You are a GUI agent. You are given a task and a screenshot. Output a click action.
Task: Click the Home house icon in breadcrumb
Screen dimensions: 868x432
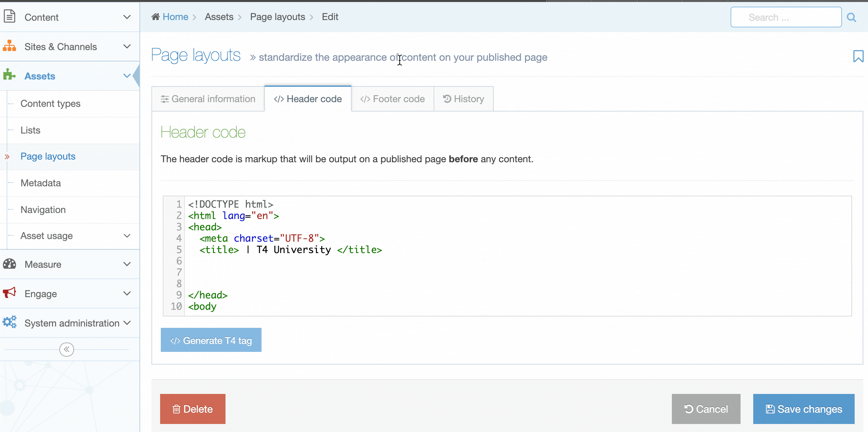coord(155,17)
